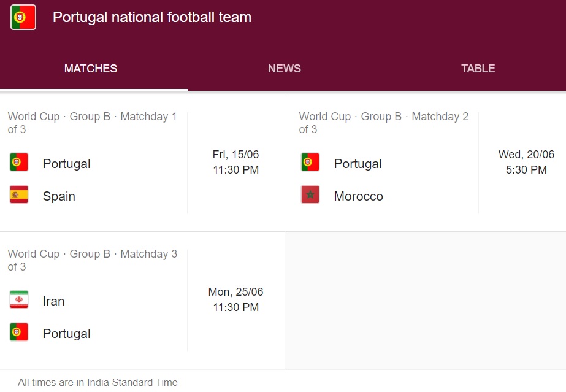
Task: Click World Cup Group B Matchday 1 label
Action: 93,123
